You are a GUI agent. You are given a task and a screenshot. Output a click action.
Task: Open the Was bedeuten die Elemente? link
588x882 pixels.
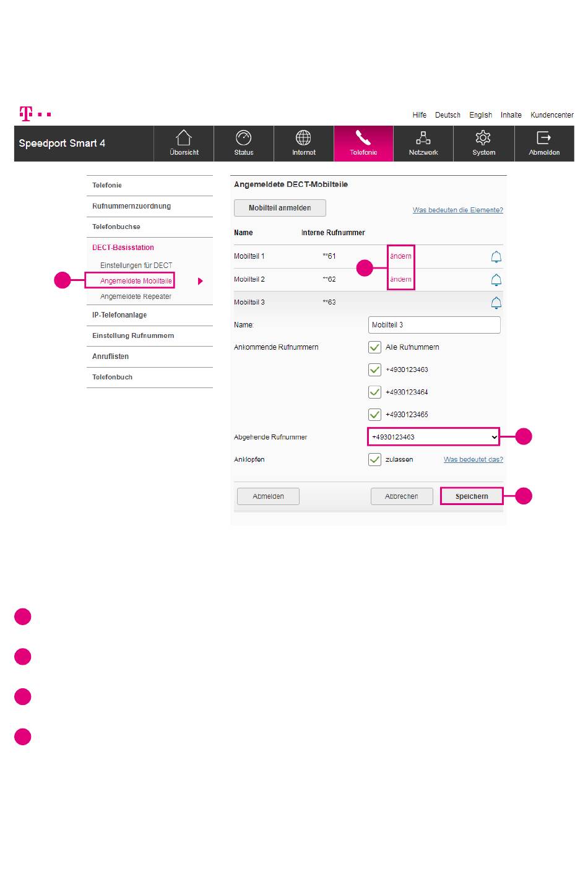point(458,210)
